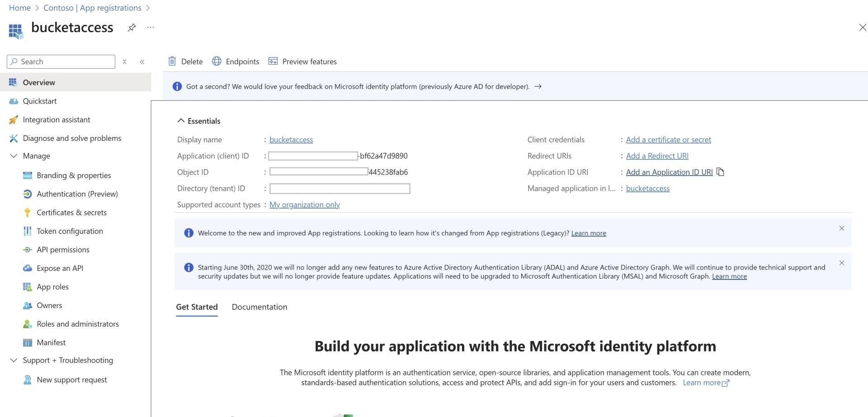Open the Overview menu item
868x417 pixels.
coord(75,82)
